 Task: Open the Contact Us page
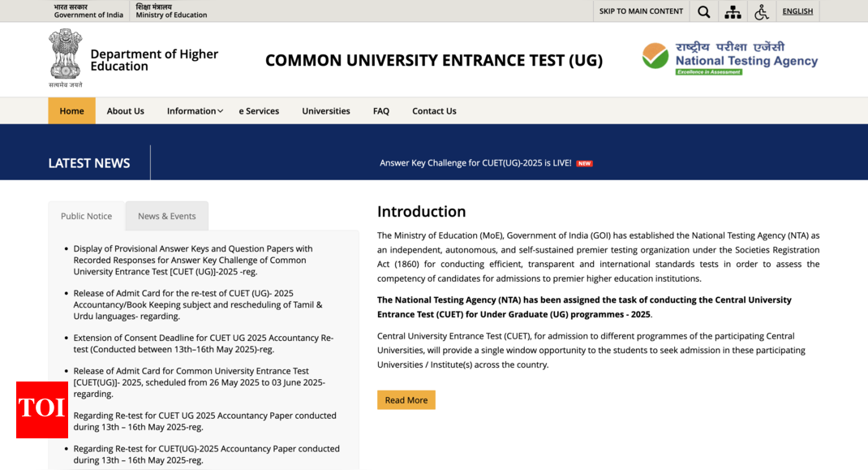pos(434,111)
